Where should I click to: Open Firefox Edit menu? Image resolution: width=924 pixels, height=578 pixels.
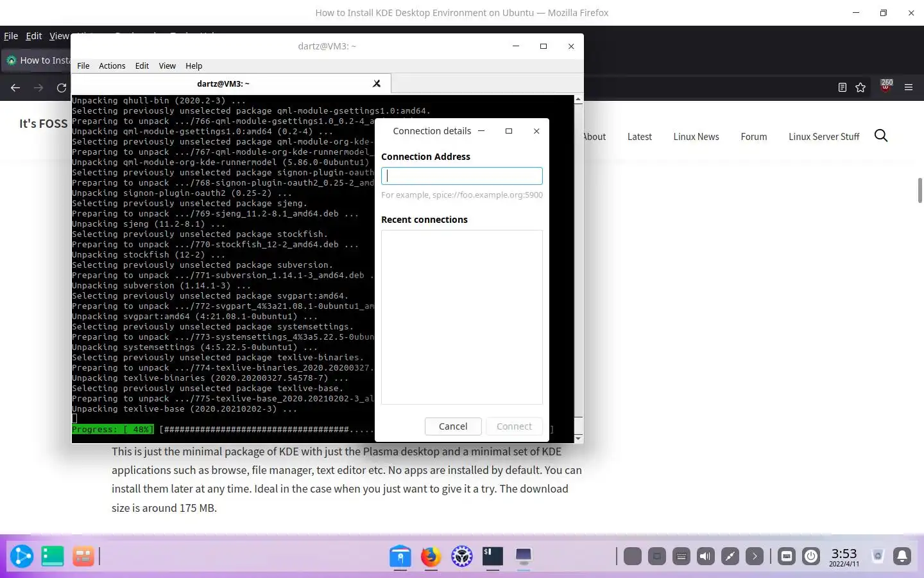pyautogui.click(x=34, y=36)
